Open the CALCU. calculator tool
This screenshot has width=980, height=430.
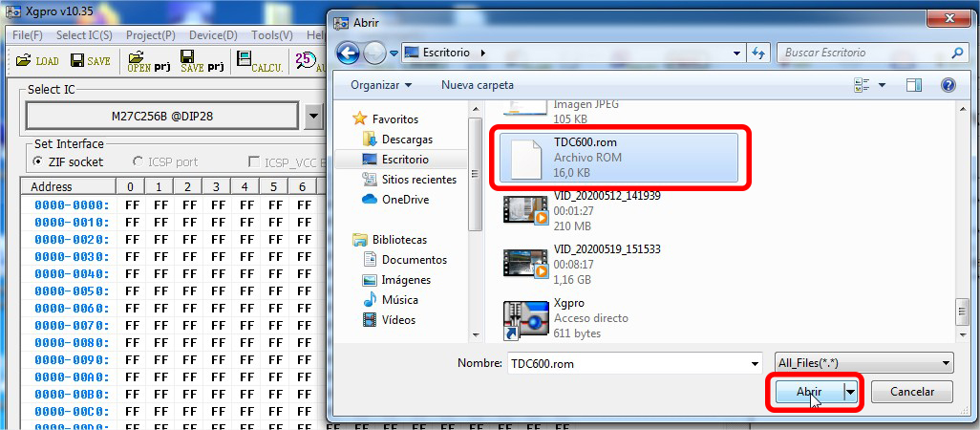point(259,62)
